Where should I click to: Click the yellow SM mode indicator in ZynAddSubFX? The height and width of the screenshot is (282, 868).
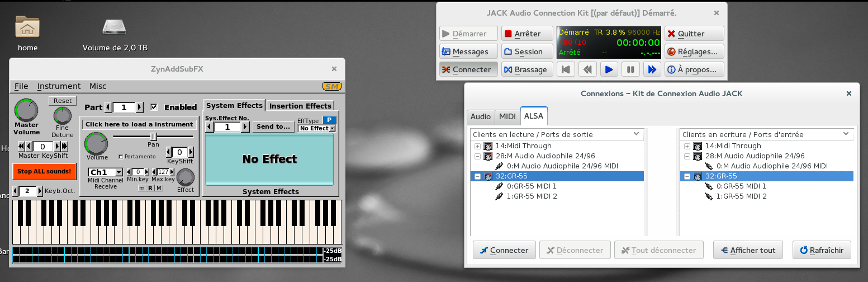(x=332, y=86)
